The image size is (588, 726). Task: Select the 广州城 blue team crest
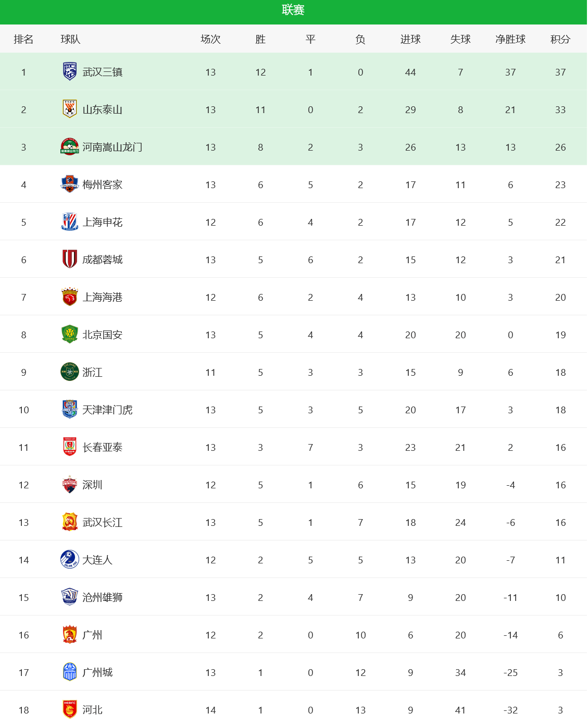(70, 672)
